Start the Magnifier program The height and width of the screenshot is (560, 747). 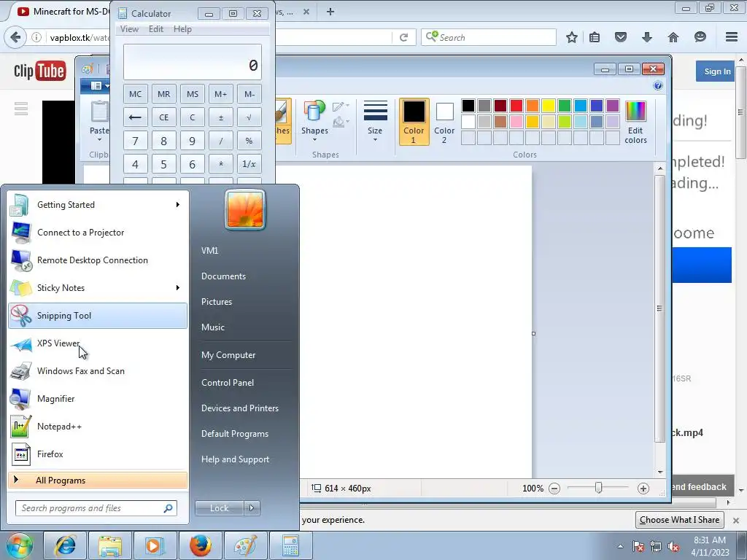[98, 399]
